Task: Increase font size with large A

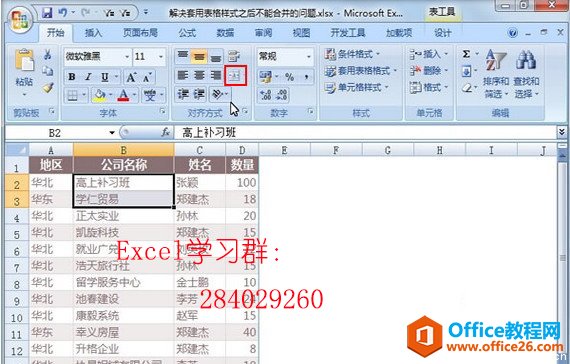Action: tap(131, 77)
